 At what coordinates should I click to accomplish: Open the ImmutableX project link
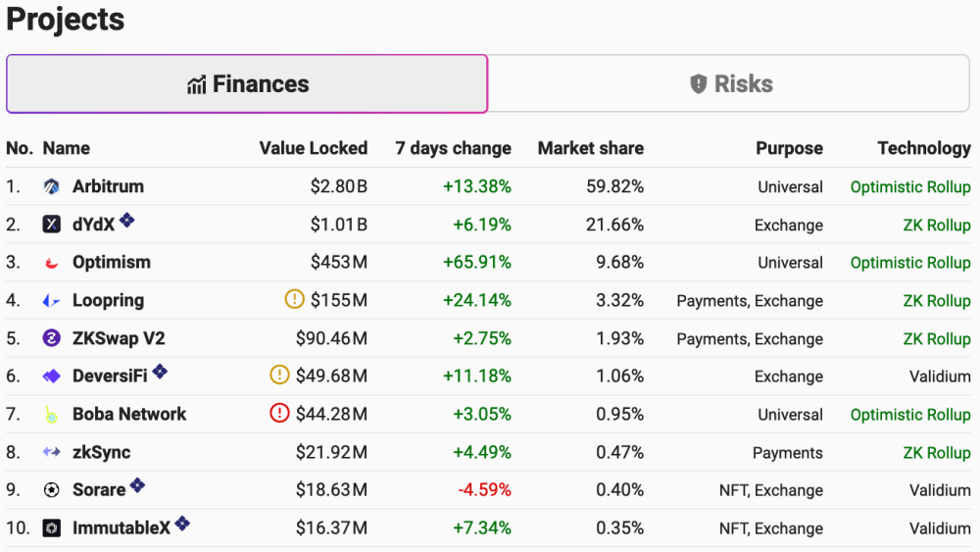(122, 528)
